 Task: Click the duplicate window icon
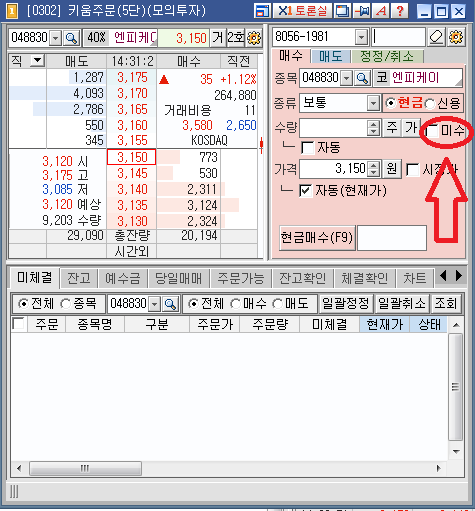(342, 11)
